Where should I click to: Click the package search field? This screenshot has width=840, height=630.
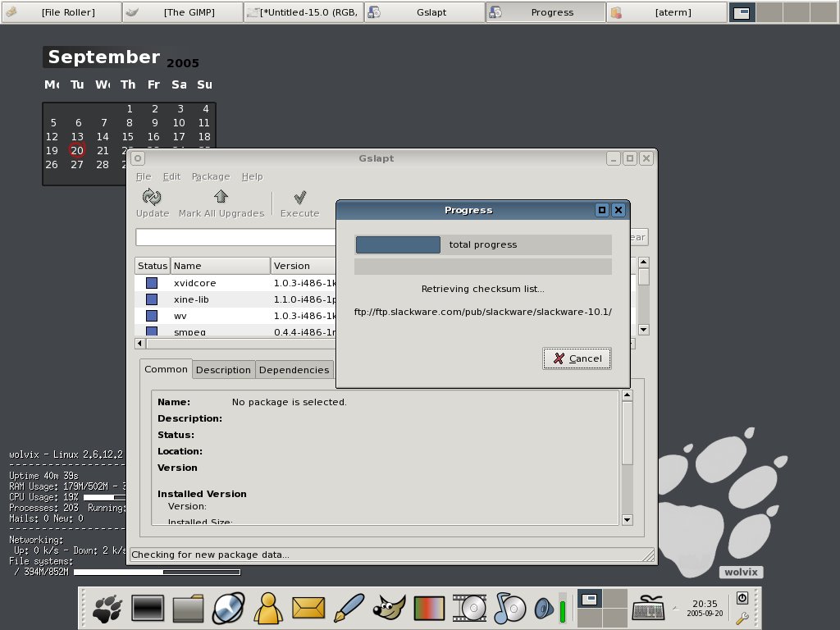235,237
